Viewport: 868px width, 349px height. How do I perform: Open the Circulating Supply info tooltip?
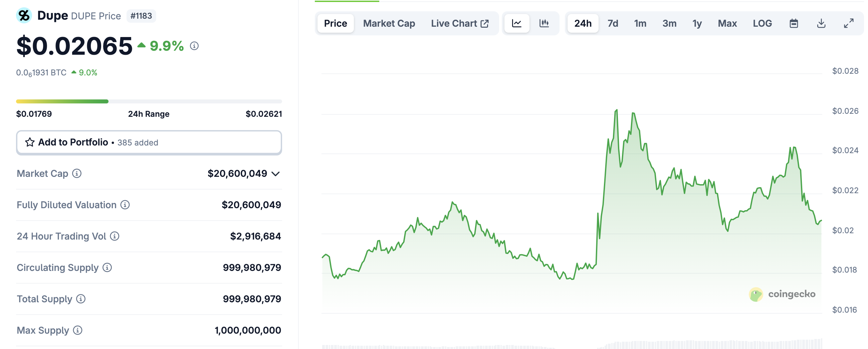click(x=107, y=268)
